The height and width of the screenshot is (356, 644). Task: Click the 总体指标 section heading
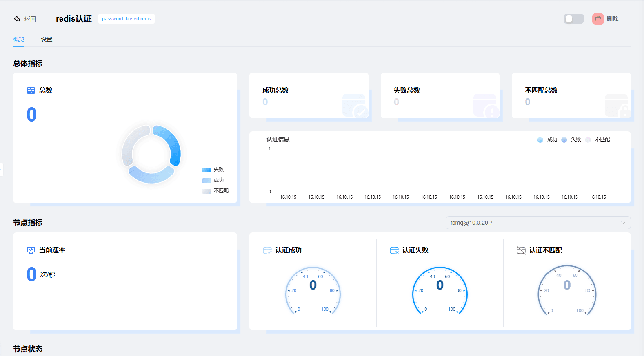click(28, 64)
